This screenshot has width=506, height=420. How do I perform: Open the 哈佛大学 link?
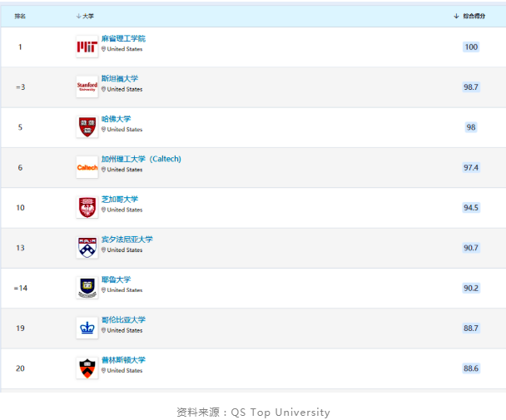tap(116, 119)
